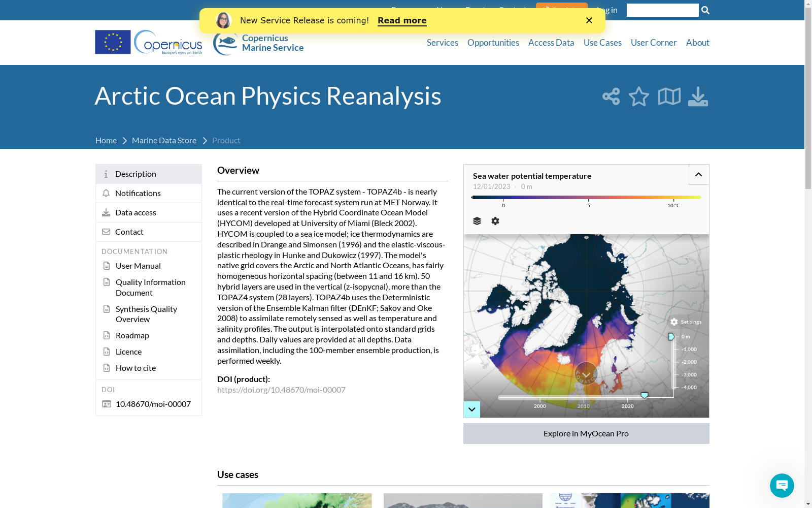Click Read more in the banner
812x508 pixels.
coord(402,20)
